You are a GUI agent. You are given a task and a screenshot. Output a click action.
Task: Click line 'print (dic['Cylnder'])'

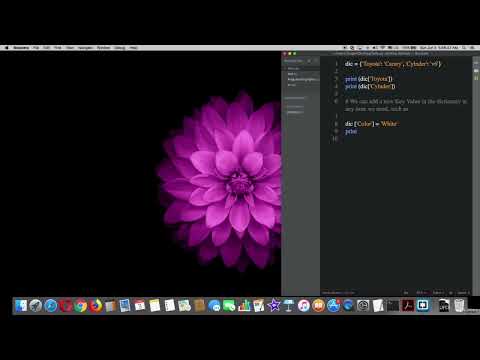coord(370,86)
